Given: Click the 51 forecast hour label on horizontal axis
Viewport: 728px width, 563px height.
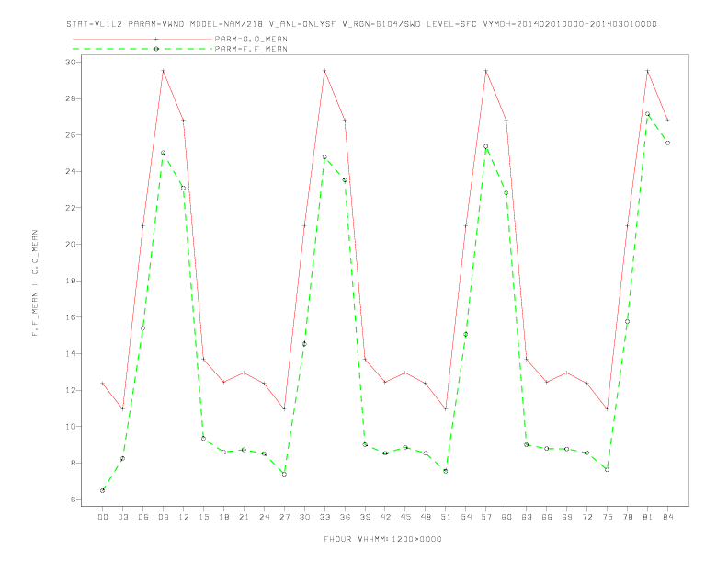Looking at the screenshot, I should tap(446, 517).
